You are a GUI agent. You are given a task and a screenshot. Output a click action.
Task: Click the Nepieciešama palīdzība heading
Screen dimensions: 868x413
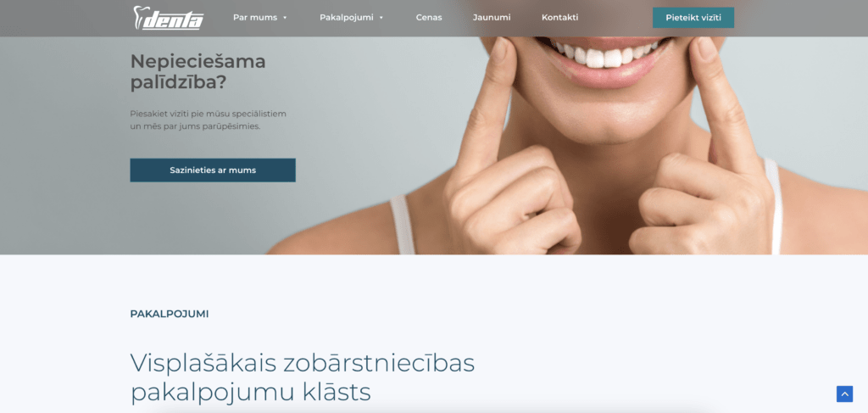tap(198, 71)
